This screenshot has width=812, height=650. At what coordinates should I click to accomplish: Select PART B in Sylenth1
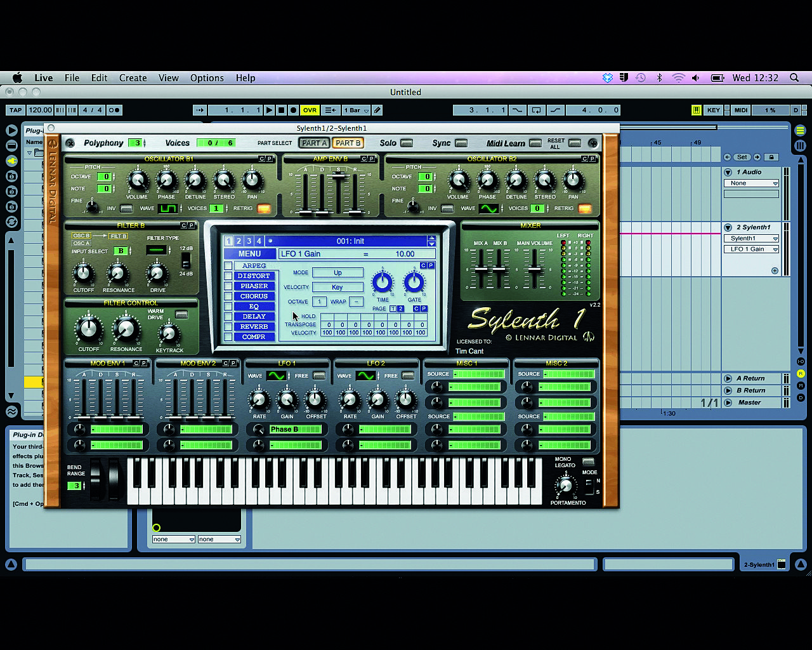[x=348, y=143]
